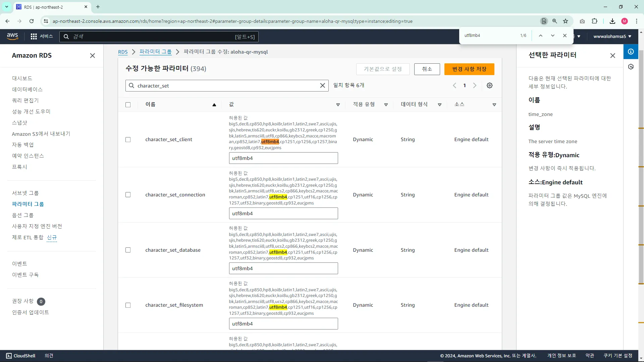
Task: Close the selected parameter details panel
Action: [612, 56]
